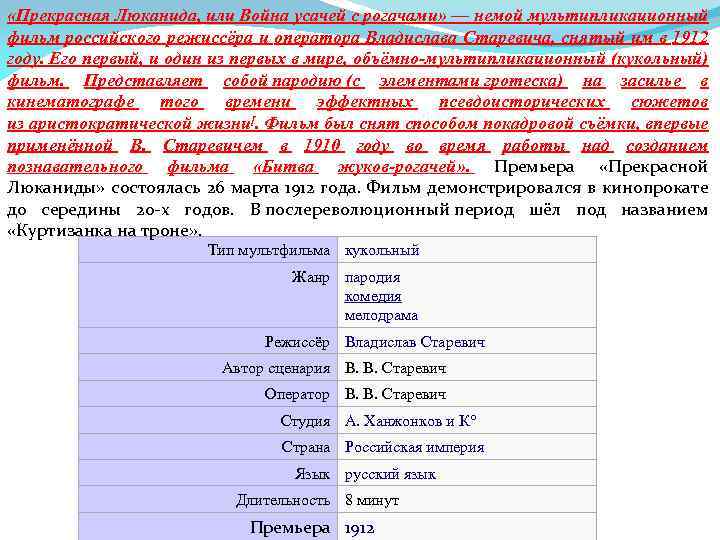Click red text 'Битва жуков-рогачей'

(361, 167)
